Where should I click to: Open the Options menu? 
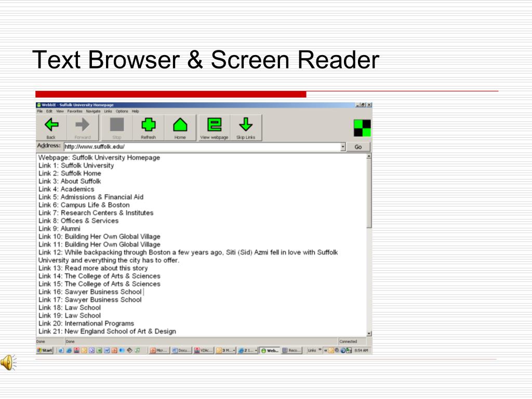[122, 111]
